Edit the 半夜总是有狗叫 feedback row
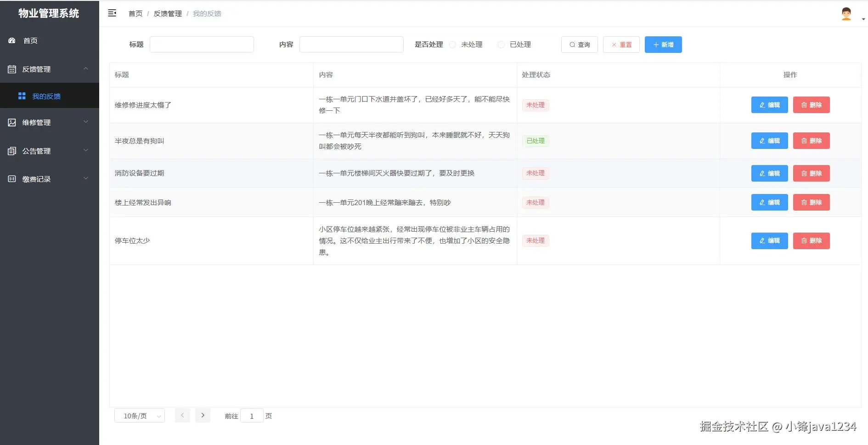Image resolution: width=868 pixels, height=445 pixels. 770,141
